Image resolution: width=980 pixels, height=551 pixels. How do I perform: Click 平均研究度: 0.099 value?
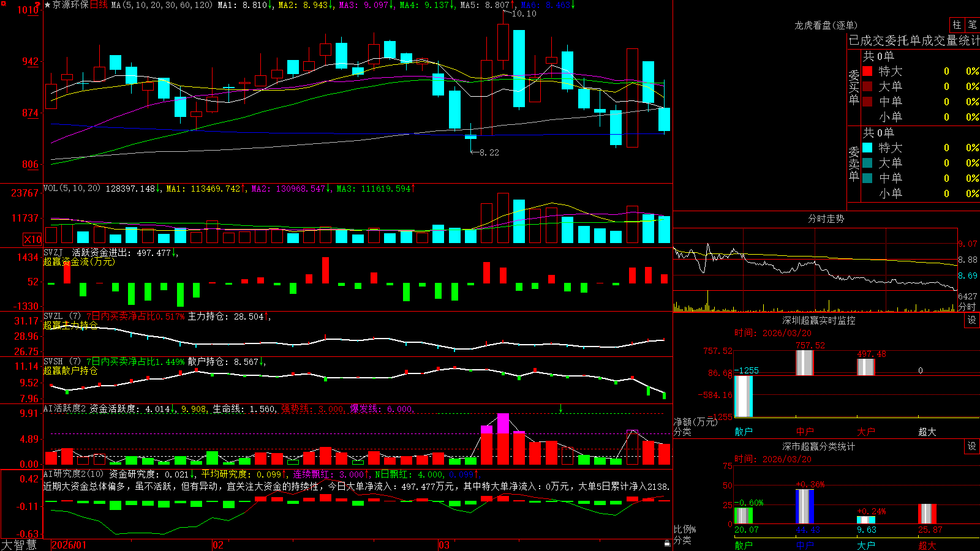[x=241, y=474]
